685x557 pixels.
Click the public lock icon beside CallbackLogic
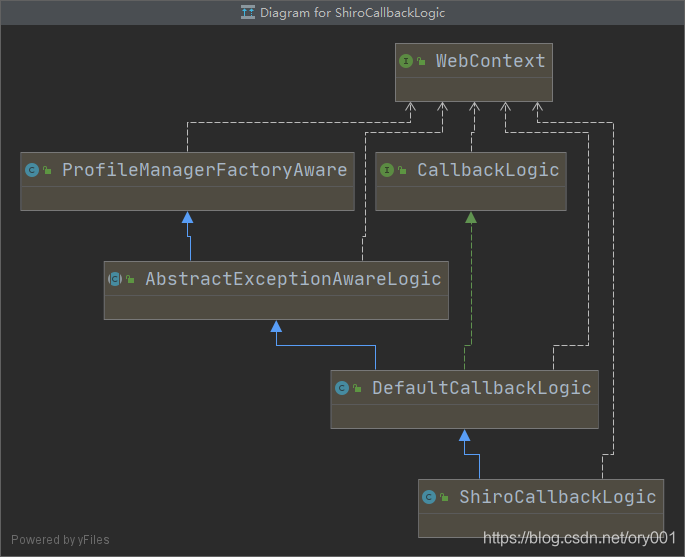(x=402, y=170)
